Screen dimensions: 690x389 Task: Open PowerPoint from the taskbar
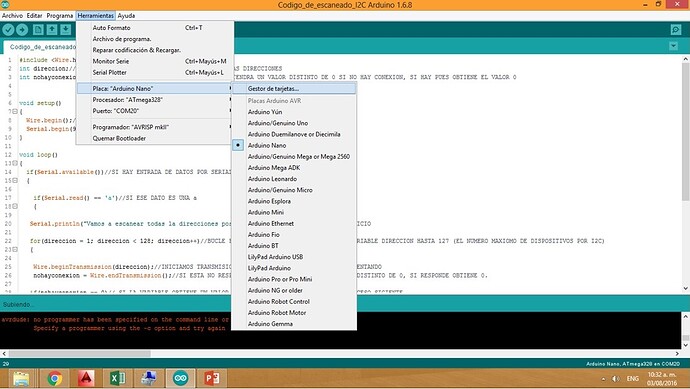pyautogui.click(x=212, y=378)
